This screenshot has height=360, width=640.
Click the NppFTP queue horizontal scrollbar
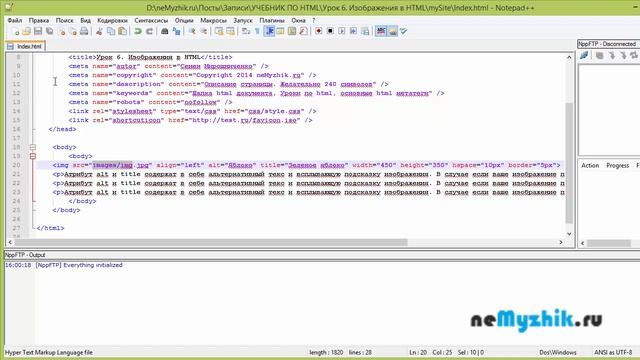(x=609, y=243)
